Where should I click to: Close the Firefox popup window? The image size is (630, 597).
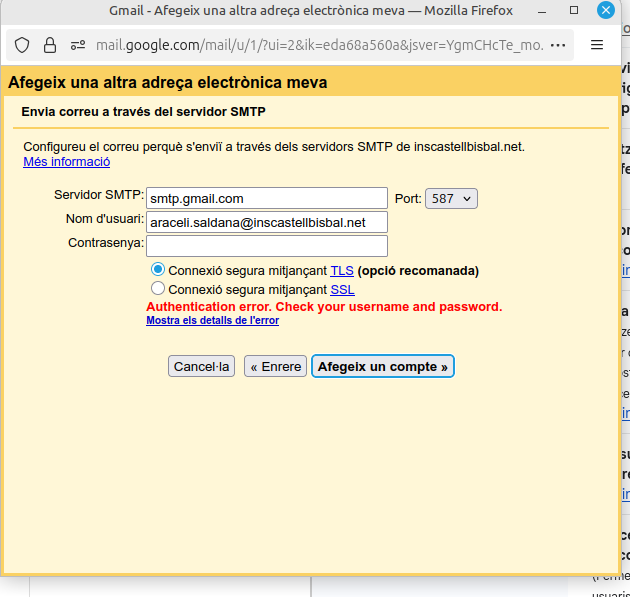coord(606,12)
